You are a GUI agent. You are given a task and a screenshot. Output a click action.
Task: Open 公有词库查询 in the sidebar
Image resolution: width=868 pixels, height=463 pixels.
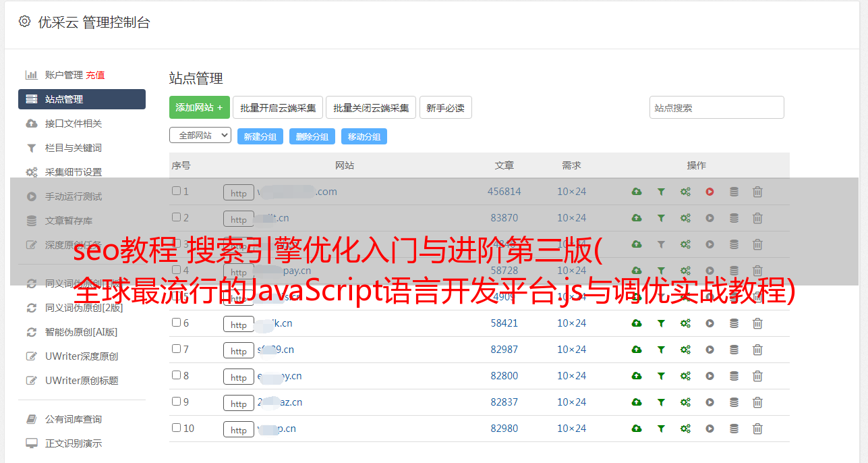pyautogui.click(x=74, y=419)
